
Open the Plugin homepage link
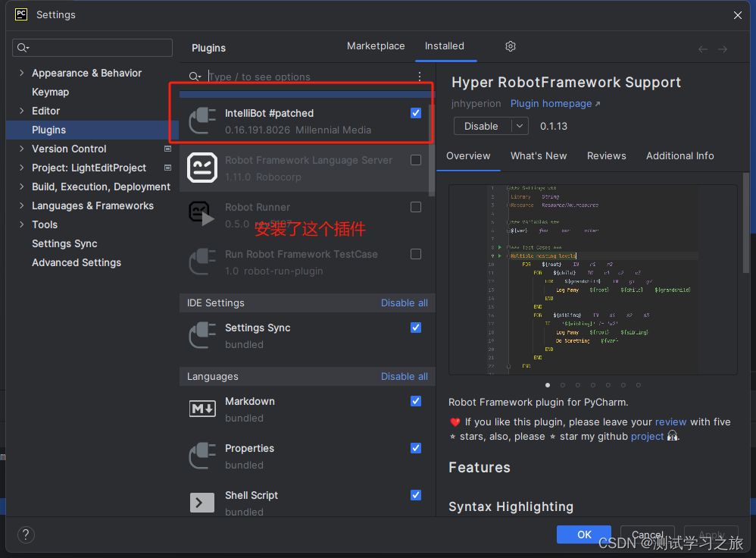(551, 103)
